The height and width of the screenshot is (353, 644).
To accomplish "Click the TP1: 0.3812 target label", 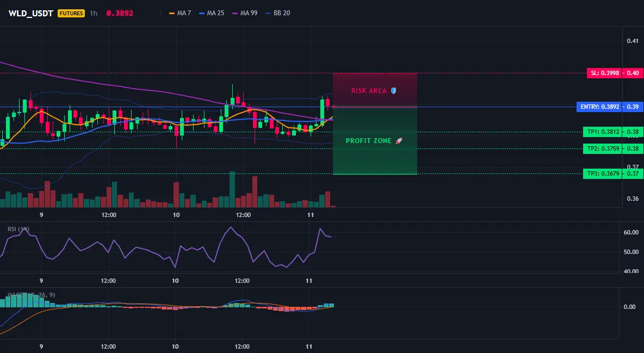I will (603, 132).
